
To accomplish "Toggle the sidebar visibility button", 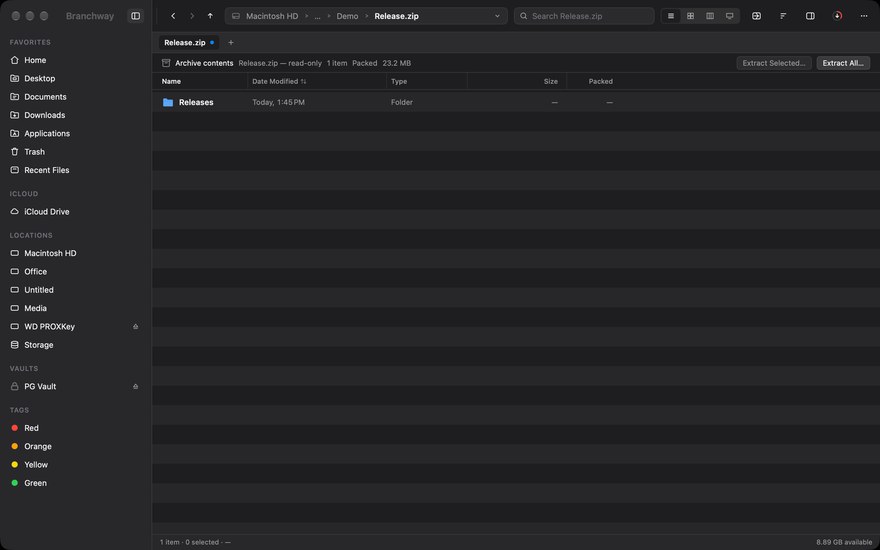I will (135, 16).
